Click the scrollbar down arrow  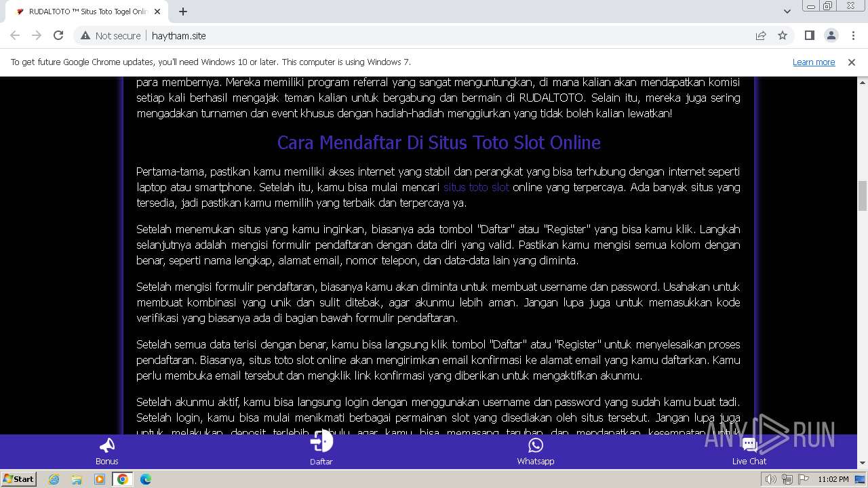863,463
